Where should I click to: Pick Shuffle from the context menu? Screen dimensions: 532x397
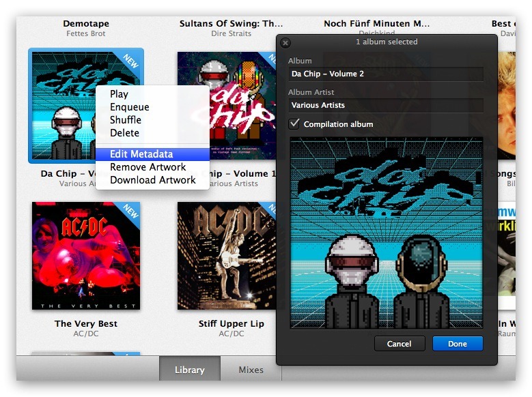[x=153, y=119]
